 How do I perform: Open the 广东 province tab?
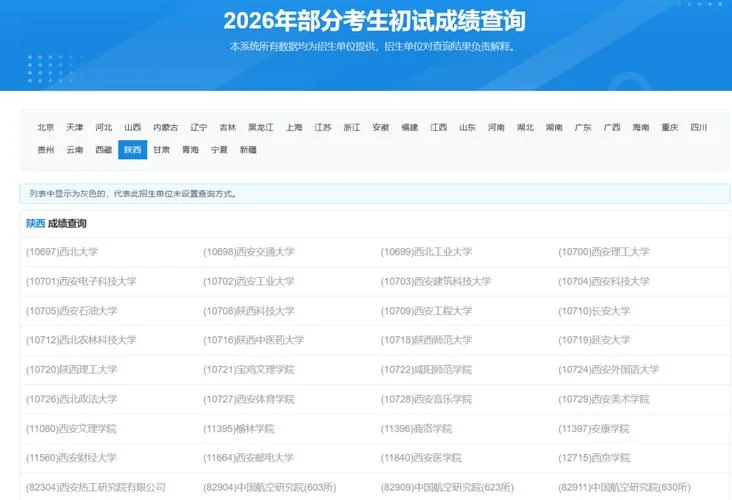[x=583, y=127]
